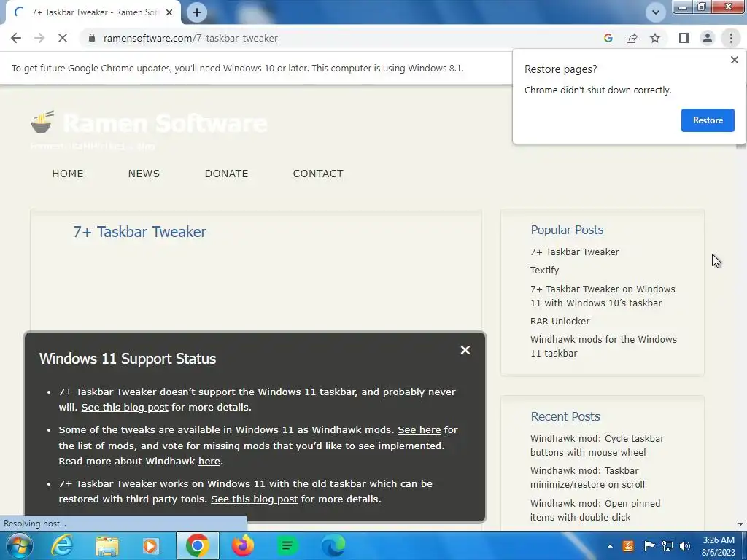
Task: Open the HOME menu item
Action: pos(68,174)
